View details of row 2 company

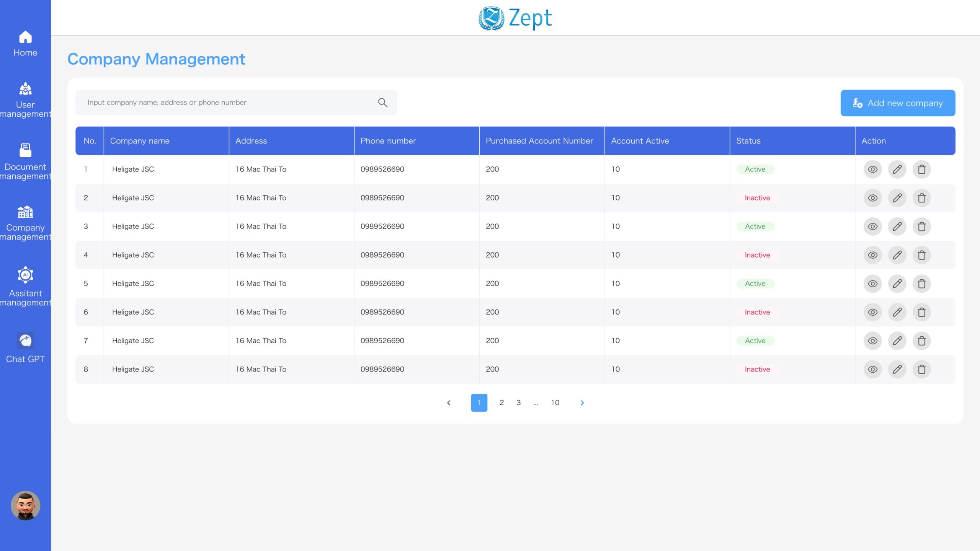coord(872,198)
